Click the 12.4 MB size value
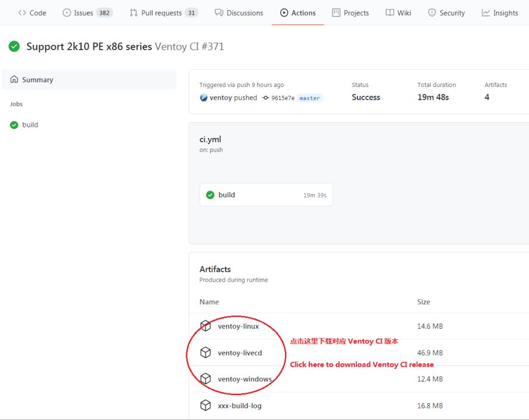Image resolution: width=529 pixels, height=420 pixels. point(430,379)
